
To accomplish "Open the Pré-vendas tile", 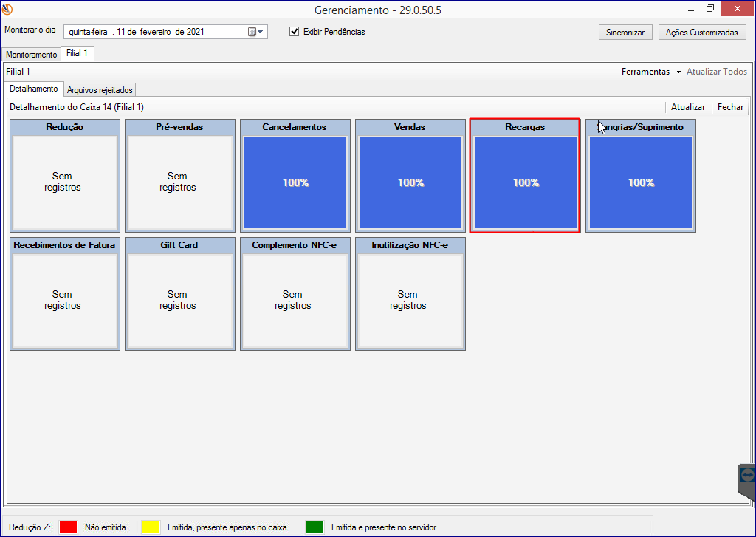I will point(180,176).
